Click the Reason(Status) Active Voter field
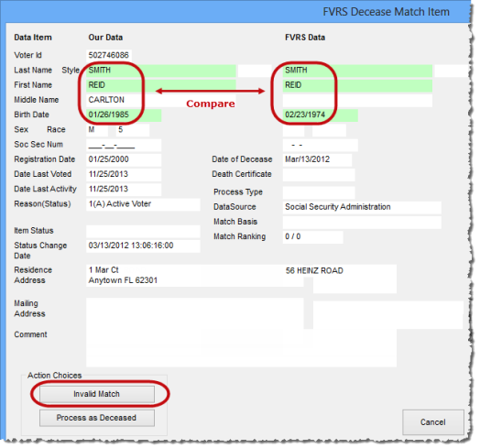The height and width of the screenshot is (448, 480). [x=143, y=204]
